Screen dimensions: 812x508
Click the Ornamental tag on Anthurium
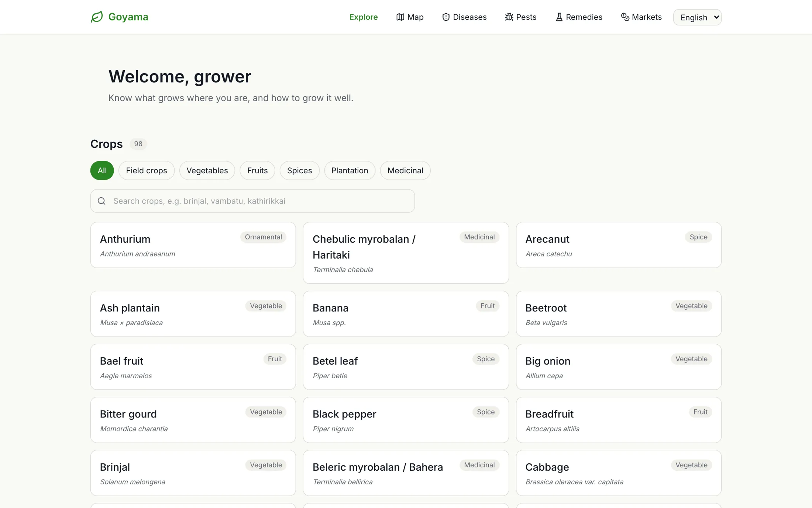(x=263, y=237)
